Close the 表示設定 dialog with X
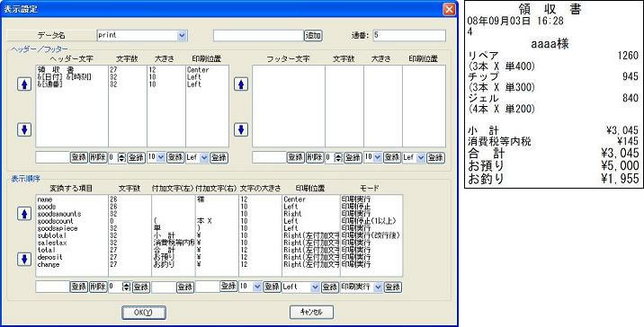The height and width of the screenshot is (327, 644). coord(450,9)
